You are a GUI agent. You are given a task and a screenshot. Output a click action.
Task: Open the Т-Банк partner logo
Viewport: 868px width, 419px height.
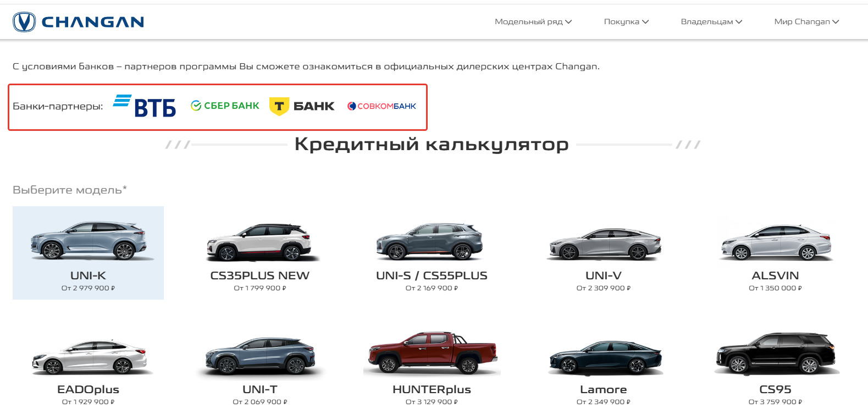(x=301, y=106)
